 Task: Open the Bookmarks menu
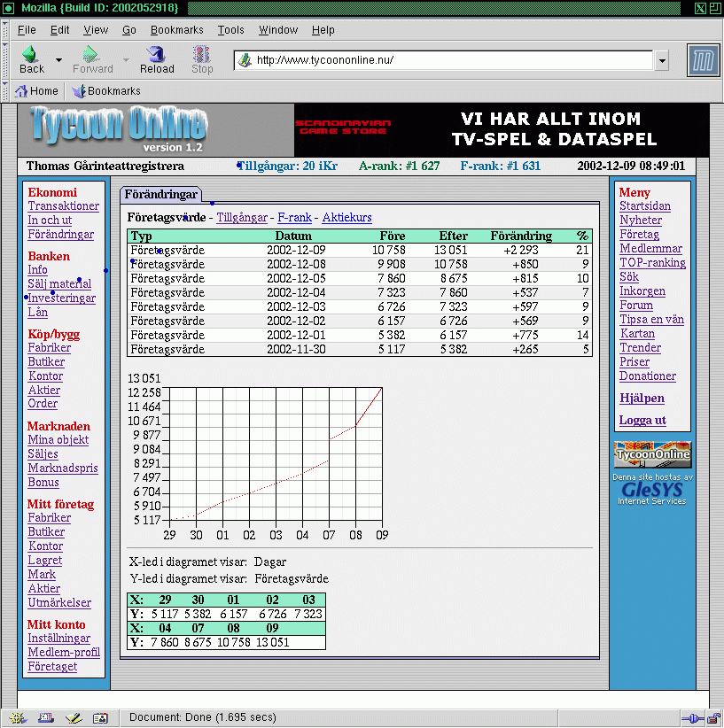tap(177, 30)
